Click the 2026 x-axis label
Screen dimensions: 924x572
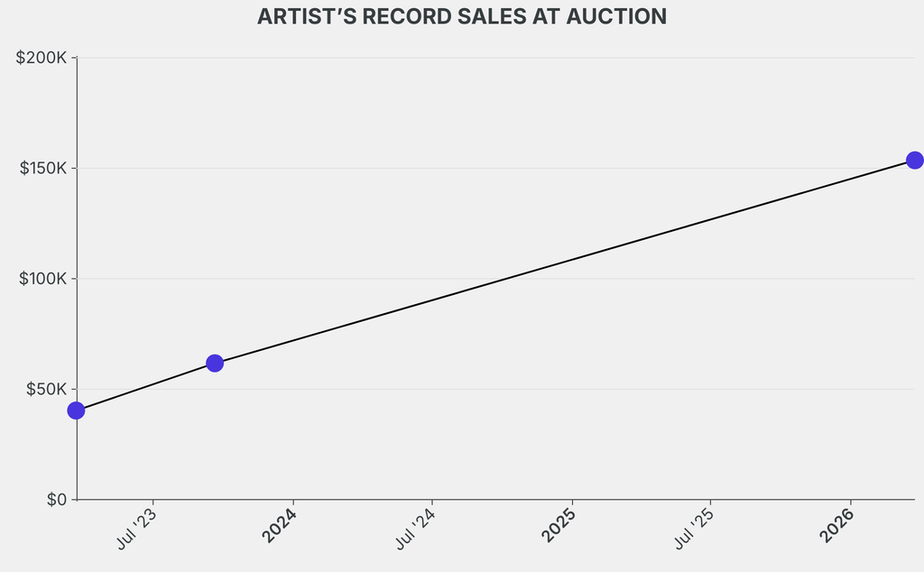tap(837, 525)
